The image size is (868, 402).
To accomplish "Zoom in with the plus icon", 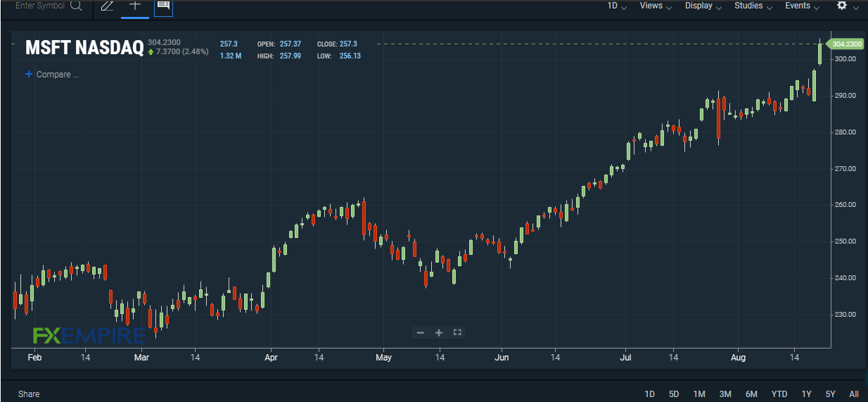I will (439, 332).
